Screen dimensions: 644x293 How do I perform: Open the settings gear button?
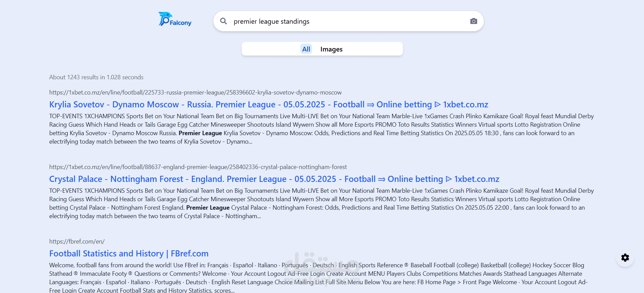click(x=625, y=258)
